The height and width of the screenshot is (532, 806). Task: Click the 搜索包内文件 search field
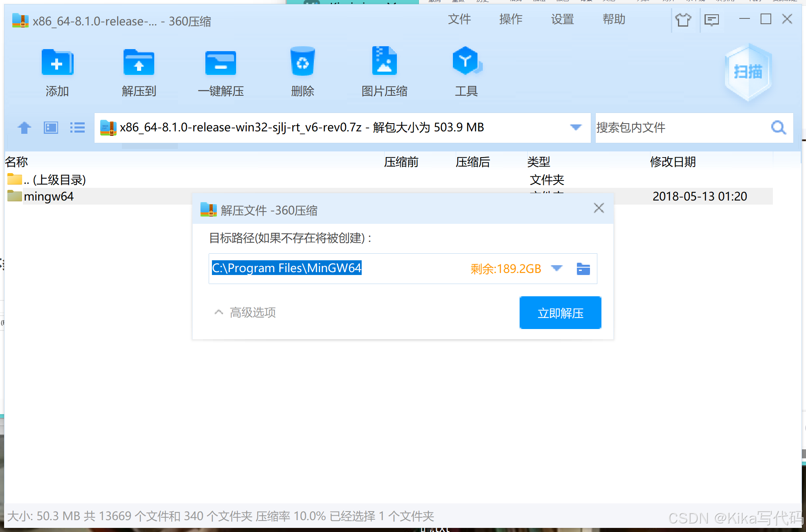tap(679, 128)
